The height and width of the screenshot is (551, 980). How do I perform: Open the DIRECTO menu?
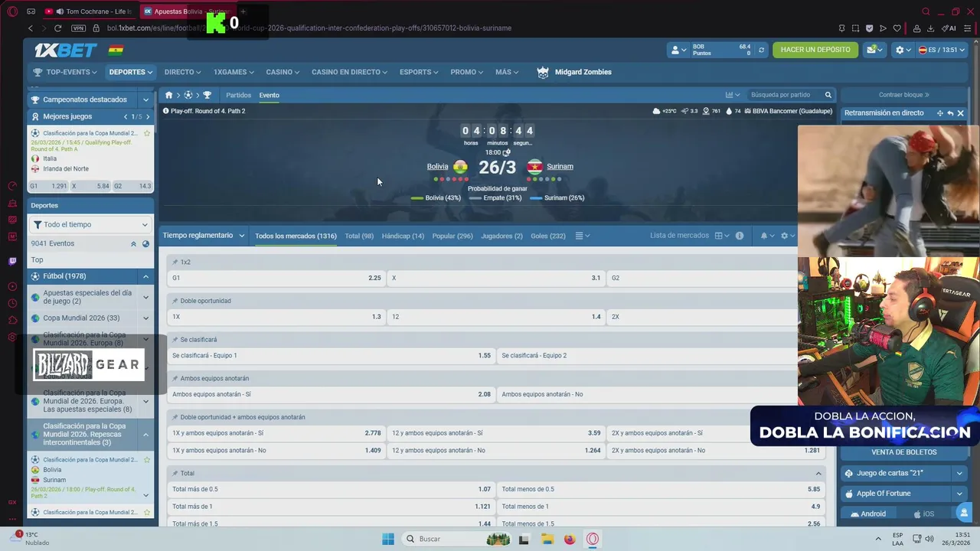click(182, 72)
